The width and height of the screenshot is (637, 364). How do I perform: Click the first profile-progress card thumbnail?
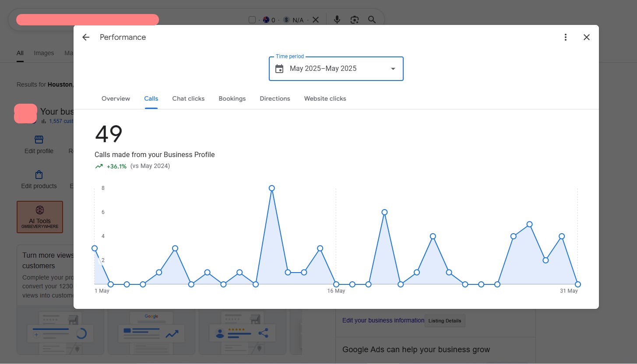pos(60,331)
